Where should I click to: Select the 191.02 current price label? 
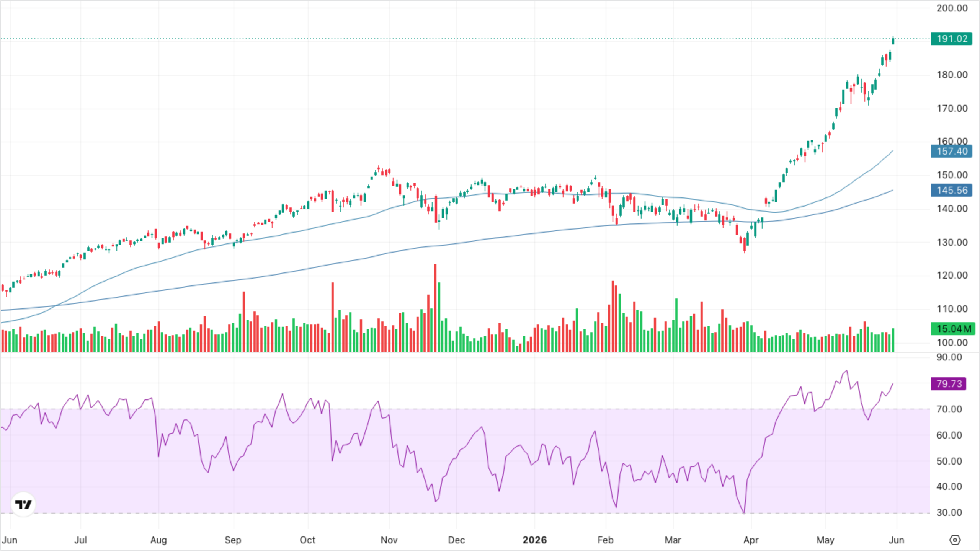(952, 39)
